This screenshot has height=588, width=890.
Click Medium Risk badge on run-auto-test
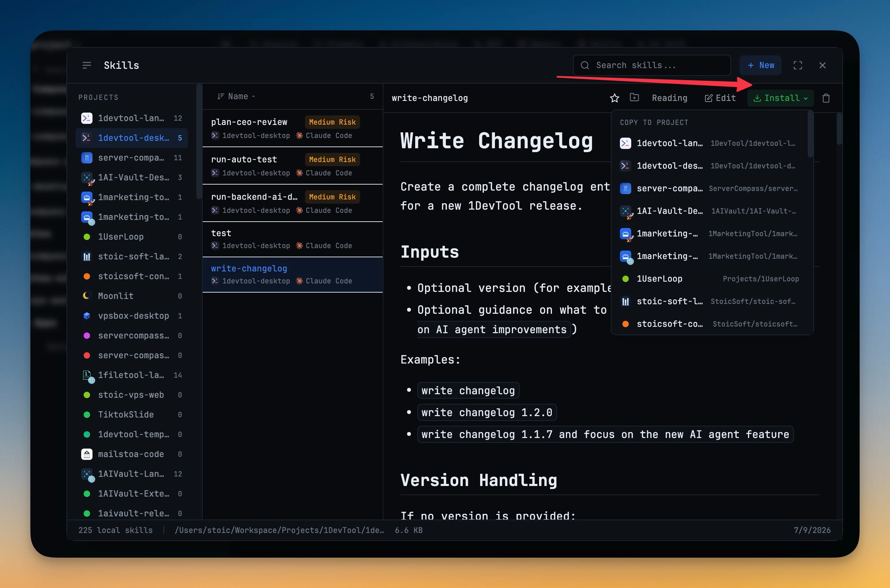(332, 160)
